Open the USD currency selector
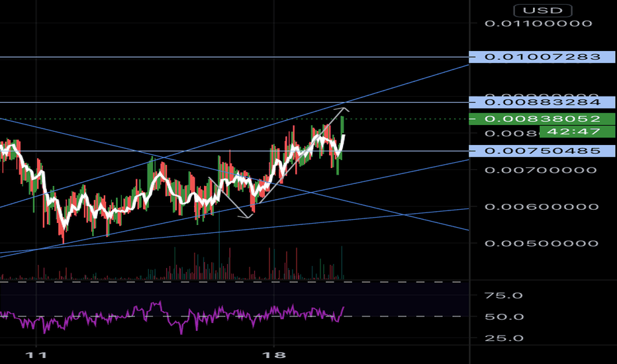Viewport: 617px width, 364px height. (x=543, y=10)
